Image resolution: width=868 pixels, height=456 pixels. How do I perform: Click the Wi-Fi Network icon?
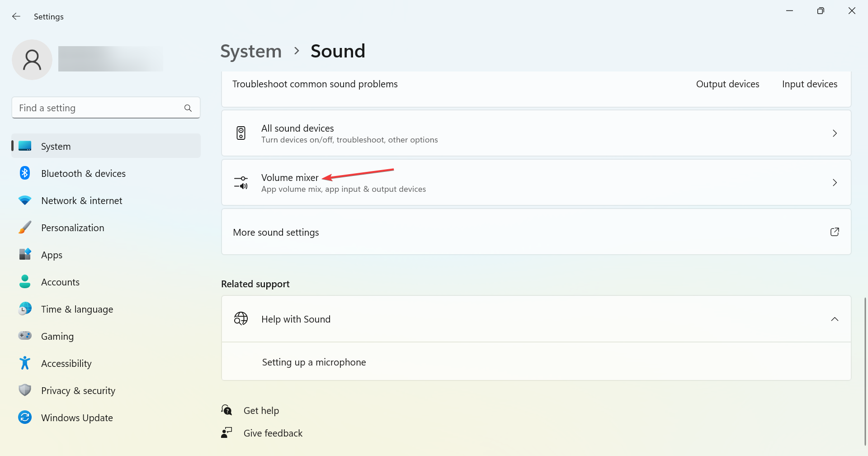click(25, 200)
